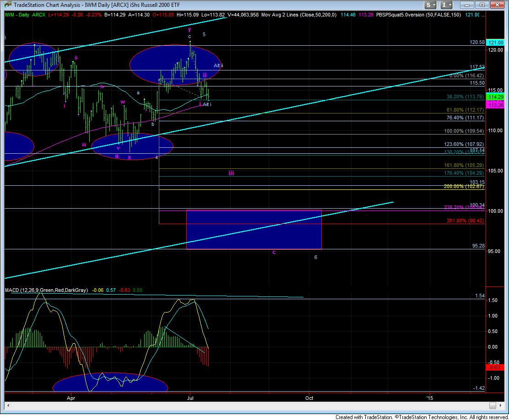Click the TradeStation window icon in title bar
Image resolution: width=509 pixels, height=420 pixels.
click(x=7, y=5)
